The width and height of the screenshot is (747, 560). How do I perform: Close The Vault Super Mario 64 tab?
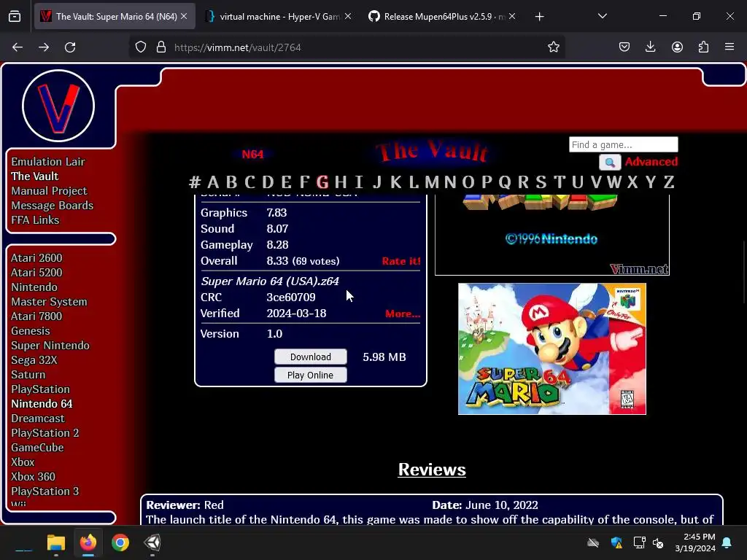click(184, 16)
